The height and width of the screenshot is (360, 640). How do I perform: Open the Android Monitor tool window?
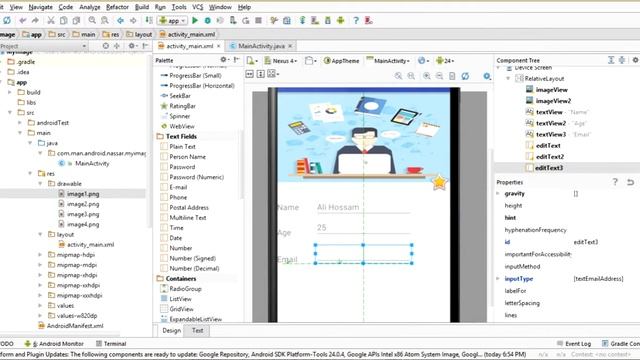(54, 344)
